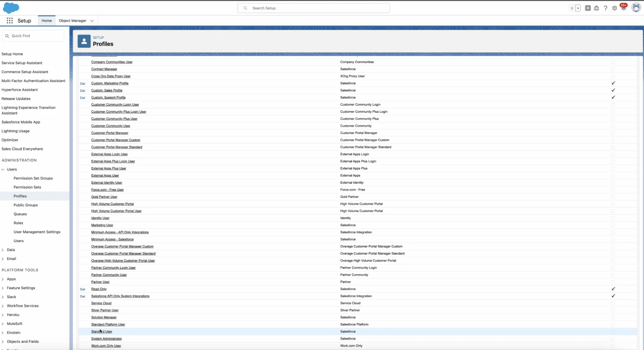Expand the Apps section
The image size is (644, 350).
(3, 279)
